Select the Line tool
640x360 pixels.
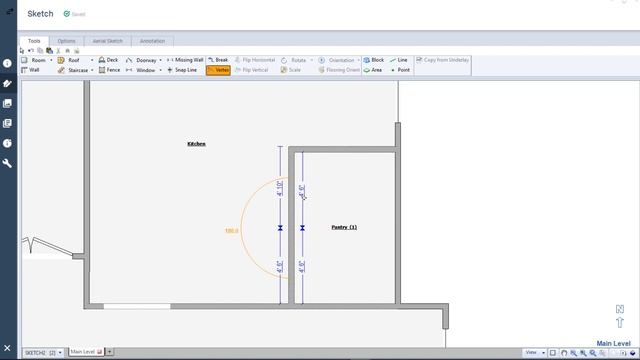click(399, 60)
